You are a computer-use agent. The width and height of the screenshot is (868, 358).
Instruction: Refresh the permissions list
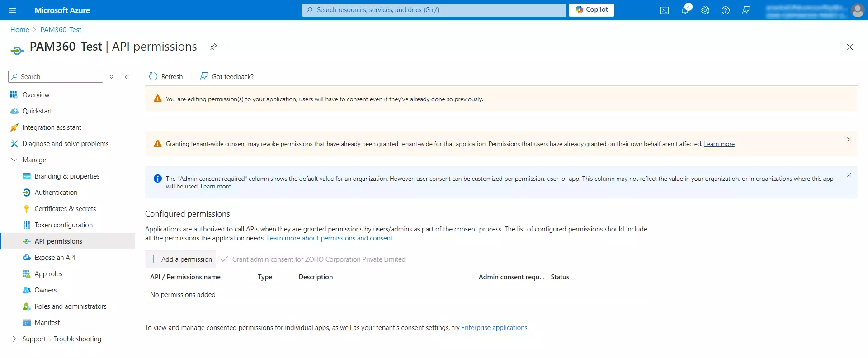click(166, 77)
